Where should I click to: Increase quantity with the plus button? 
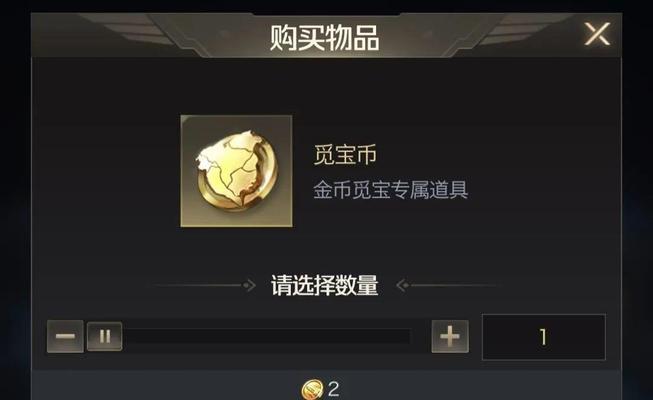tap(450, 336)
